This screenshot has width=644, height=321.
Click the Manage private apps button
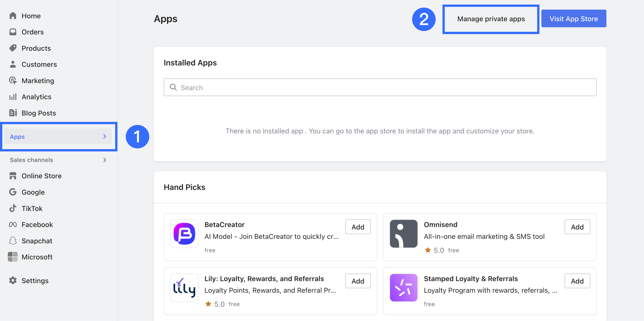pyautogui.click(x=491, y=19)
